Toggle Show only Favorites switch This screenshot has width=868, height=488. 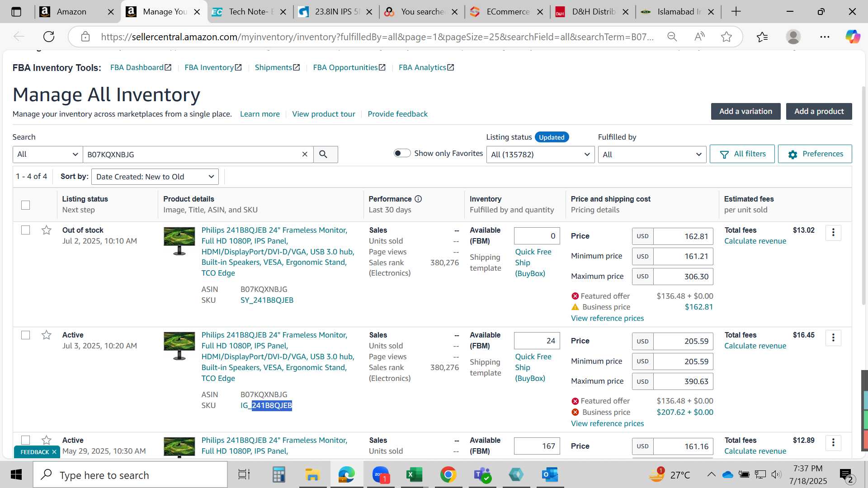tap(402, 153)
